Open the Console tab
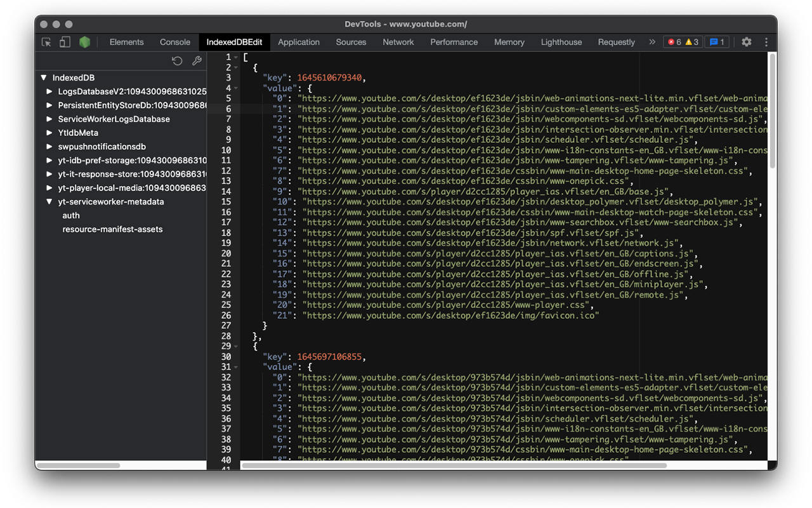 (174, 42)
